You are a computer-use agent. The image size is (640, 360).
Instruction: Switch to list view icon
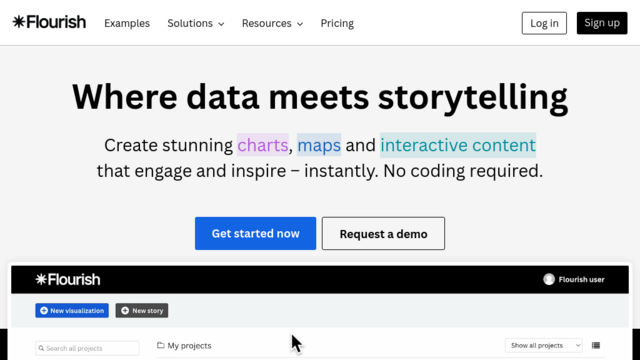596,345
